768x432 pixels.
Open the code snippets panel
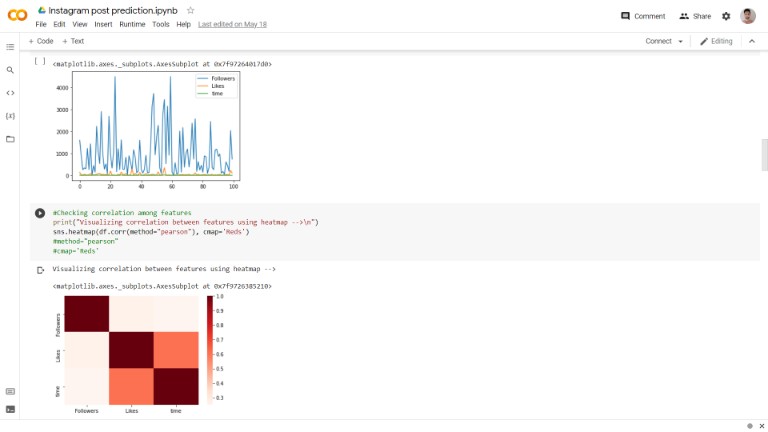tap(10, 93)
